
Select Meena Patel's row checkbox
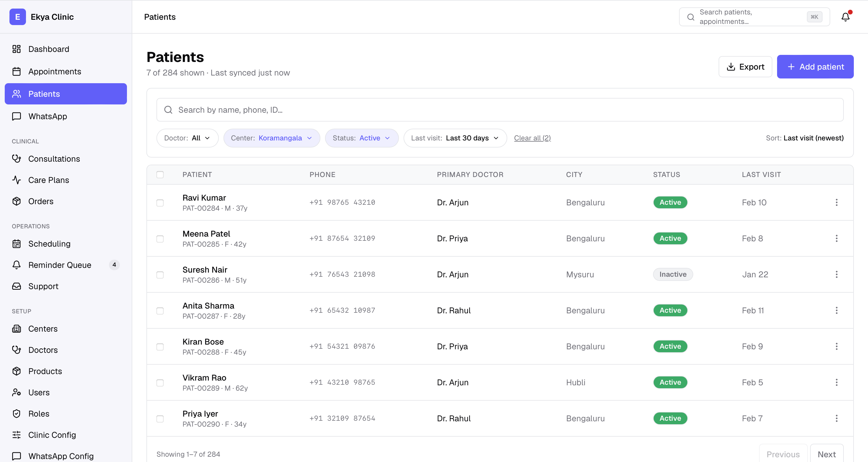point(160,239)
